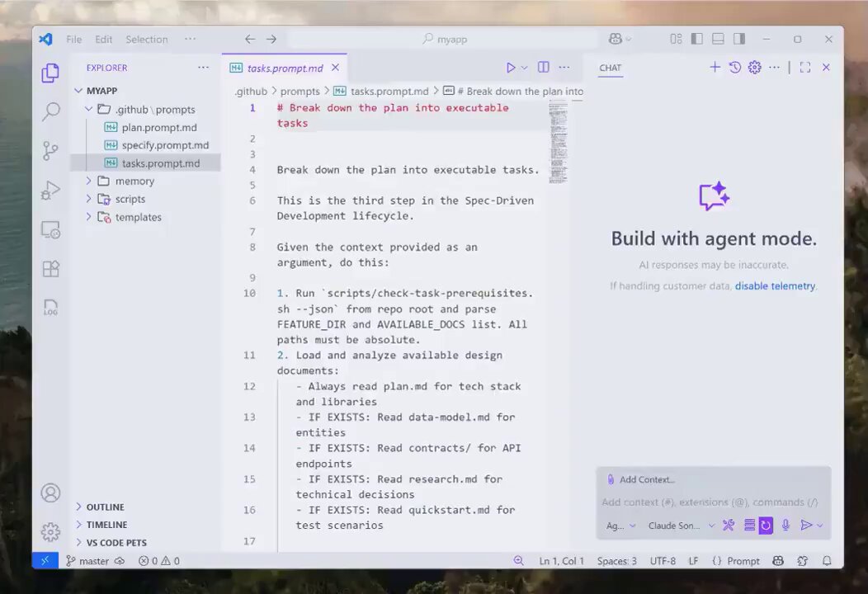Run the prompt with the play icon
868x594 pixels.
[x=511, y=68]
